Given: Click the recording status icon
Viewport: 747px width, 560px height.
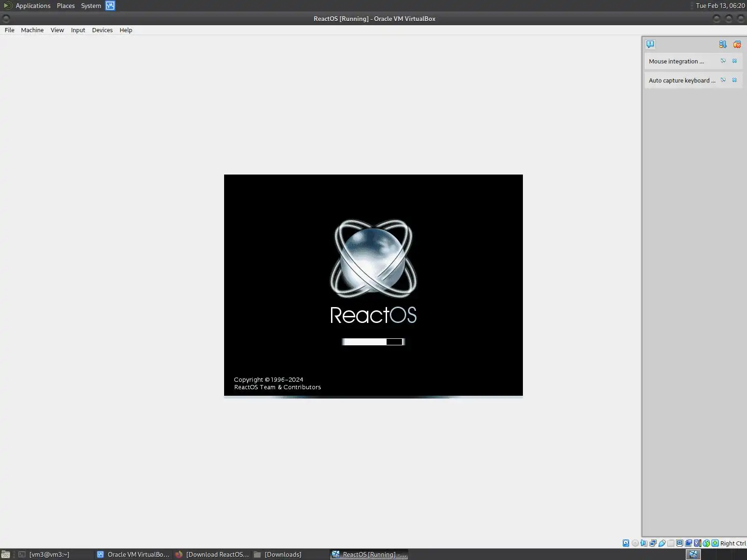Looking at the screenshot, I should [688, 543].
